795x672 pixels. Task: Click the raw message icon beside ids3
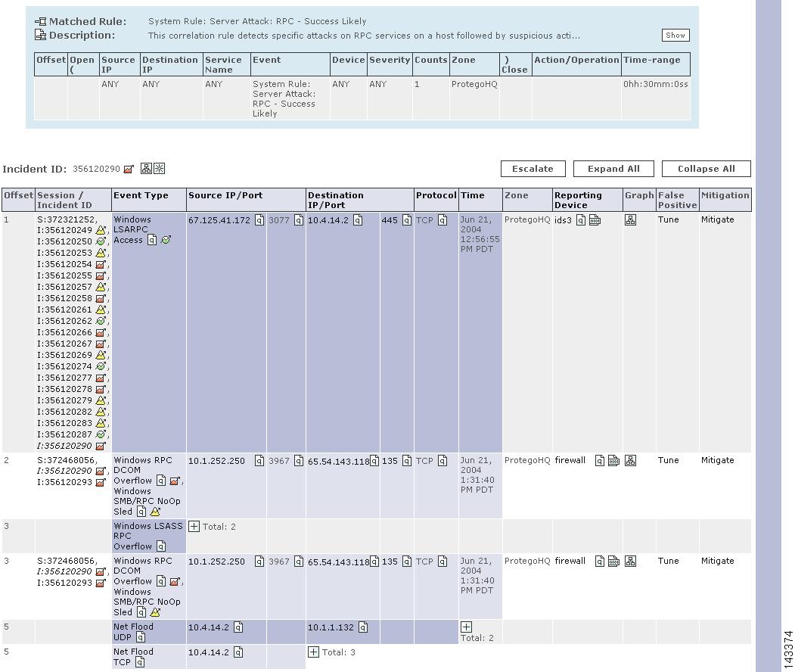point(595,220)
